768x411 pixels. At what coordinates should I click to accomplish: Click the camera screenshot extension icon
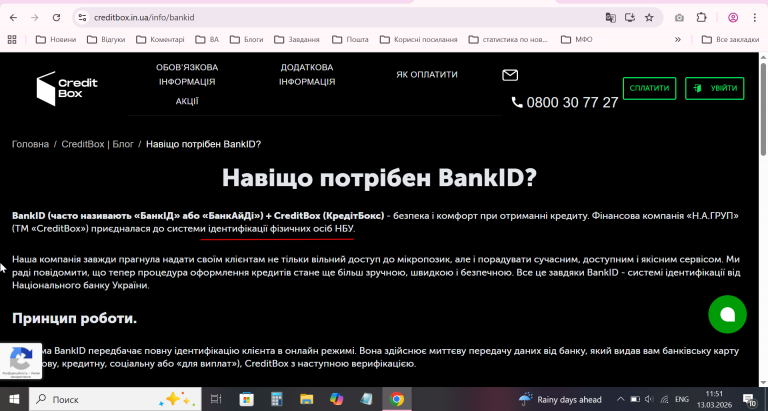pyautogui.click(x=679, y=18)
